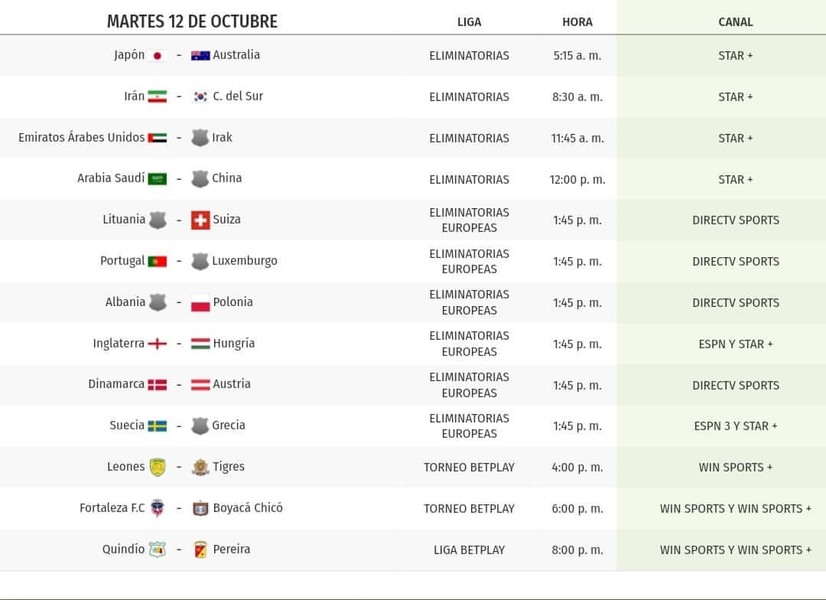Click the South Korea flag icon
The image size is (826, 600).
click(x=200, y=96)
